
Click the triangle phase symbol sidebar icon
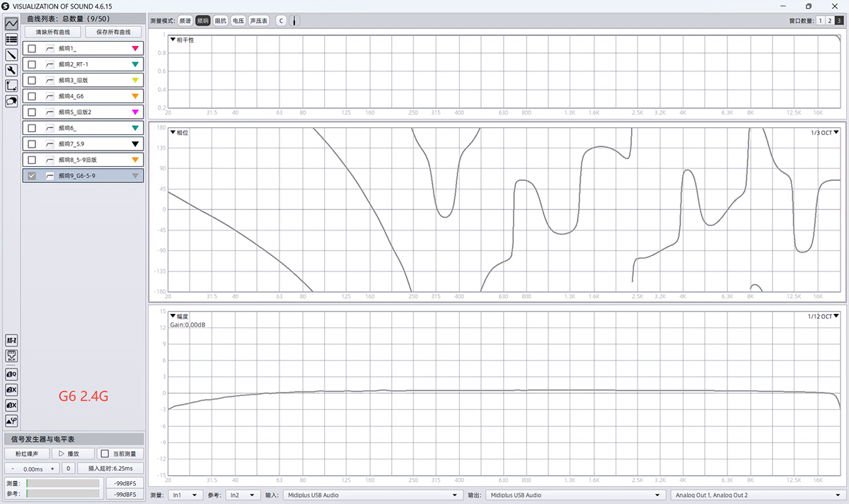click(11, 421)
